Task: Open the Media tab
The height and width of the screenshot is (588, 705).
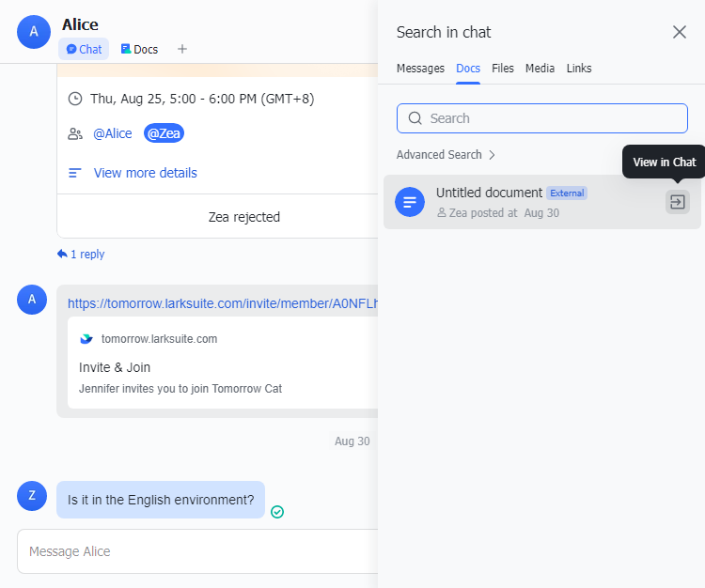Action: click(x=540, y=69)
